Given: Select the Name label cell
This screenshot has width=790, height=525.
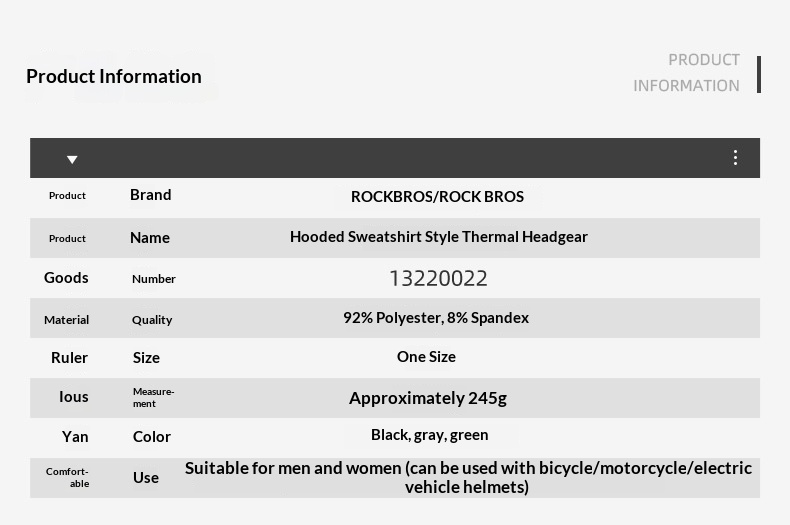Looking at the screenshot, I should (x=150, y=238).
